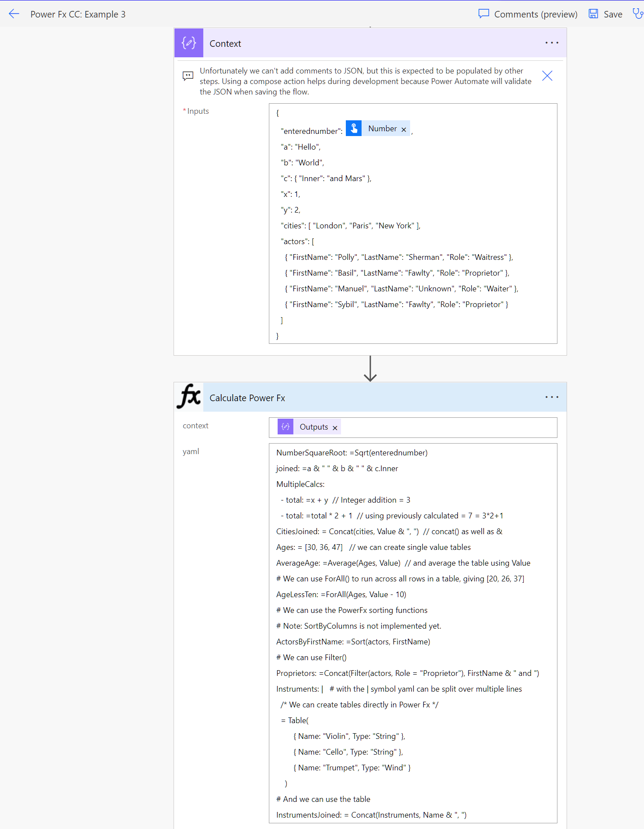Image resolution: width=644 pixels, height=829 pixels.
Task: Click the line "a": "Hello"
Action: tap(300, 147)
